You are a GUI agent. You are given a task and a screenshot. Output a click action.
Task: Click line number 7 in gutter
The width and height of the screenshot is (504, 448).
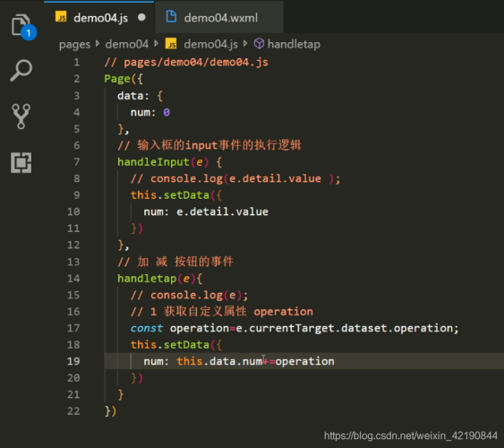(x=76, y=162)
